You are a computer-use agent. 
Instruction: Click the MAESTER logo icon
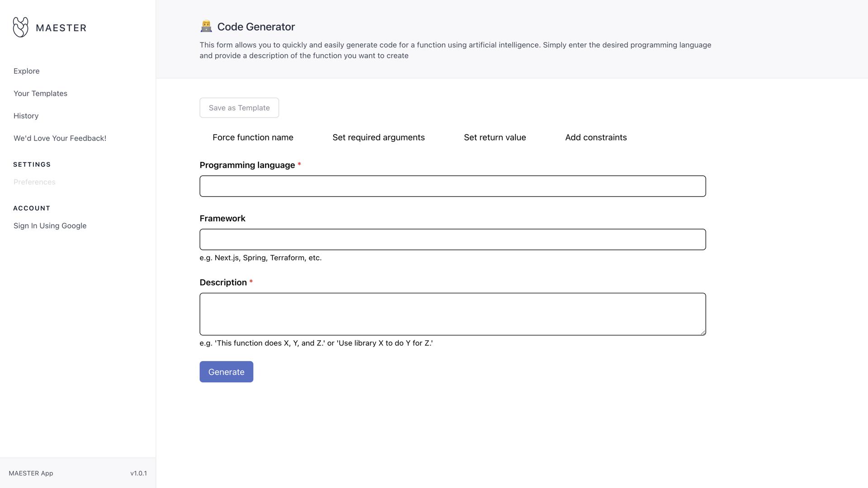tap(20, 27)
